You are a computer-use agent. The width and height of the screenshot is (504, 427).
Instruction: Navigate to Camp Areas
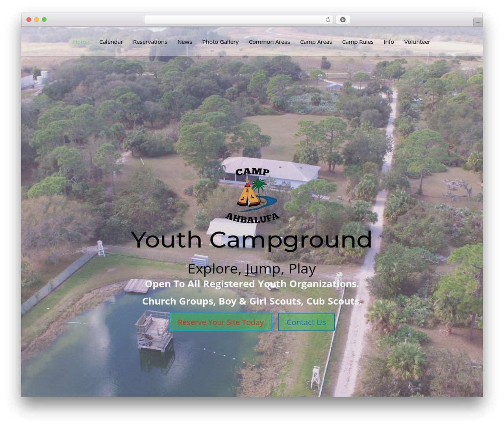316,42
